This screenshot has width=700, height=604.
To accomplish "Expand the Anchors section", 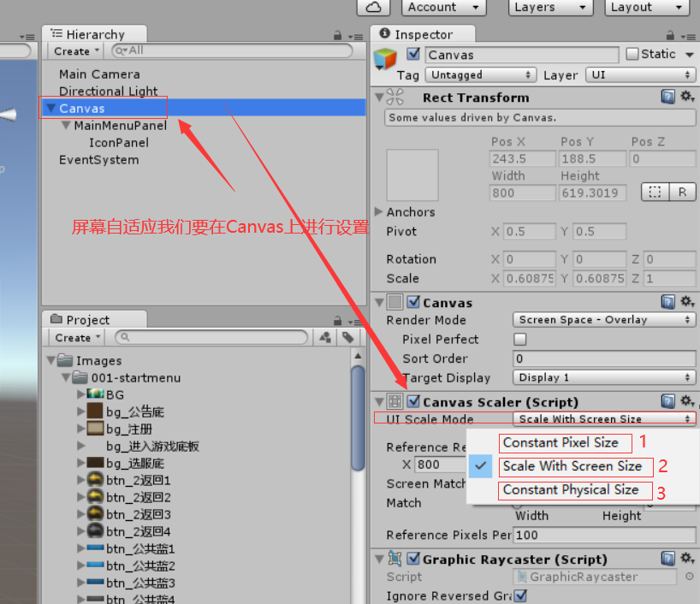I will coord(378,211).
